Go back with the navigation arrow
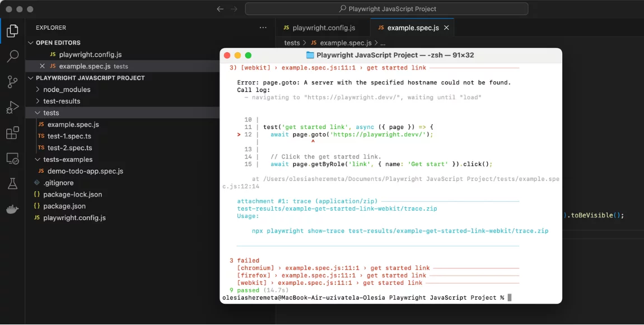644x325 pixels. [220, 8]
